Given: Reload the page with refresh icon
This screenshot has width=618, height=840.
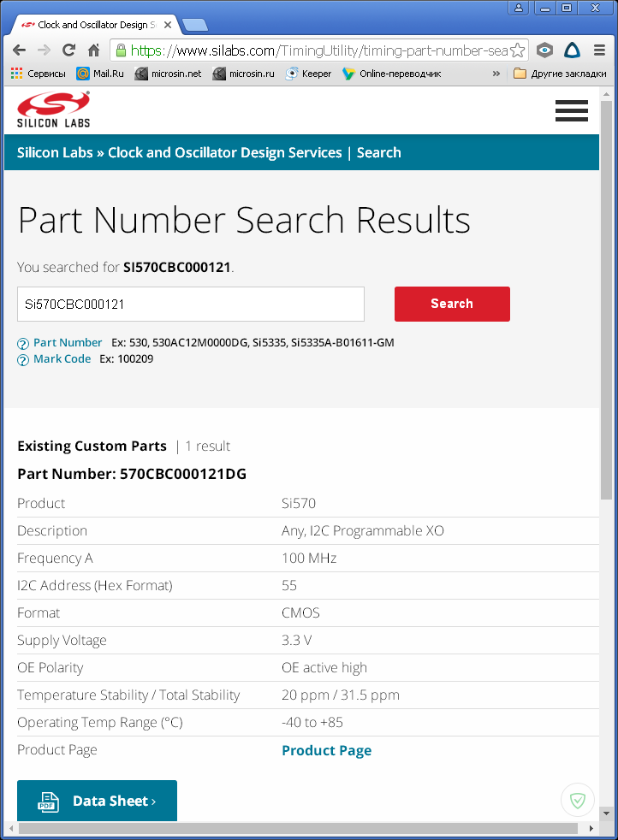Looking at the screenshot, I should click(x=68, y=50).
